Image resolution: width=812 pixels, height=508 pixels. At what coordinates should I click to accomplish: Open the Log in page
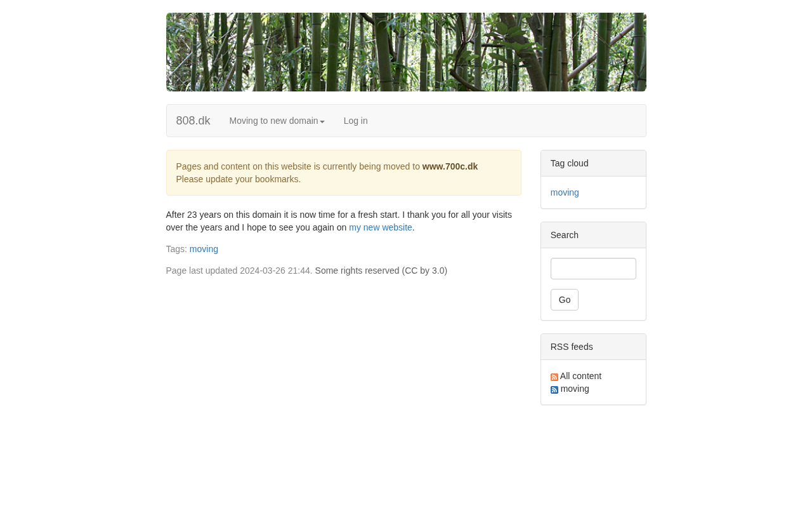(x=355, y=121)
